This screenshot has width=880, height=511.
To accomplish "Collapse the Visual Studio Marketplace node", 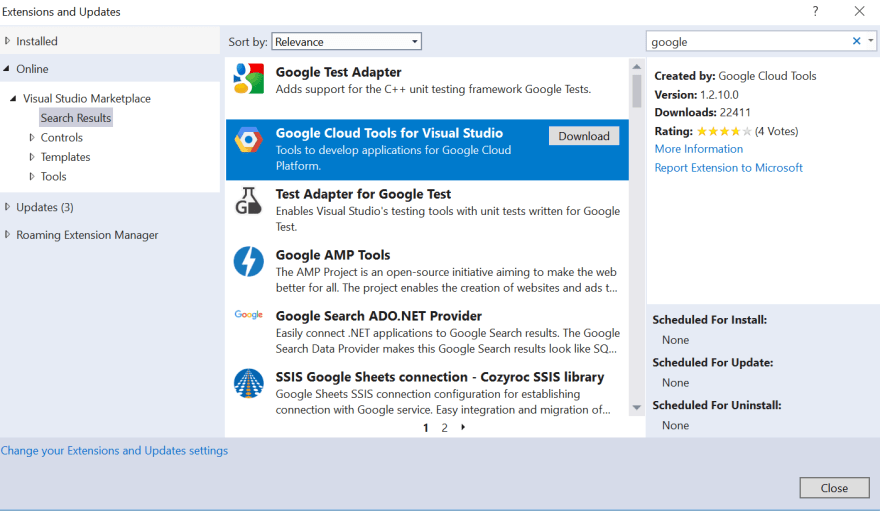I will 13,98.
